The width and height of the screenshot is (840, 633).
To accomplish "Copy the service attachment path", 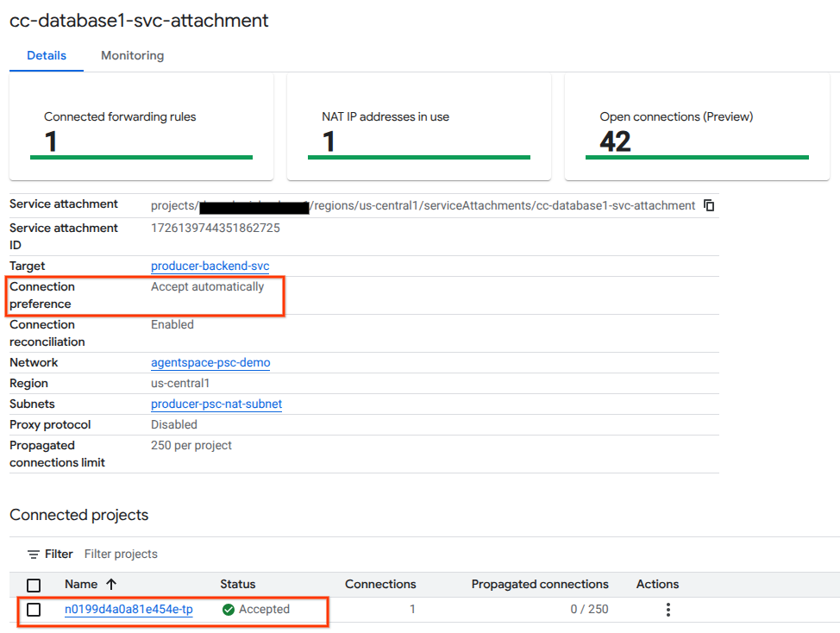I will tap(709, 205).
